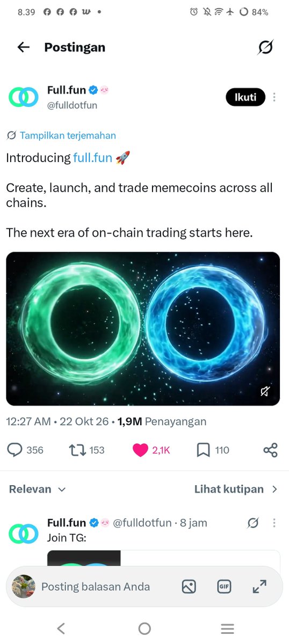
Task: Unmute the video using the speaker icon
Action: (265, 392)
